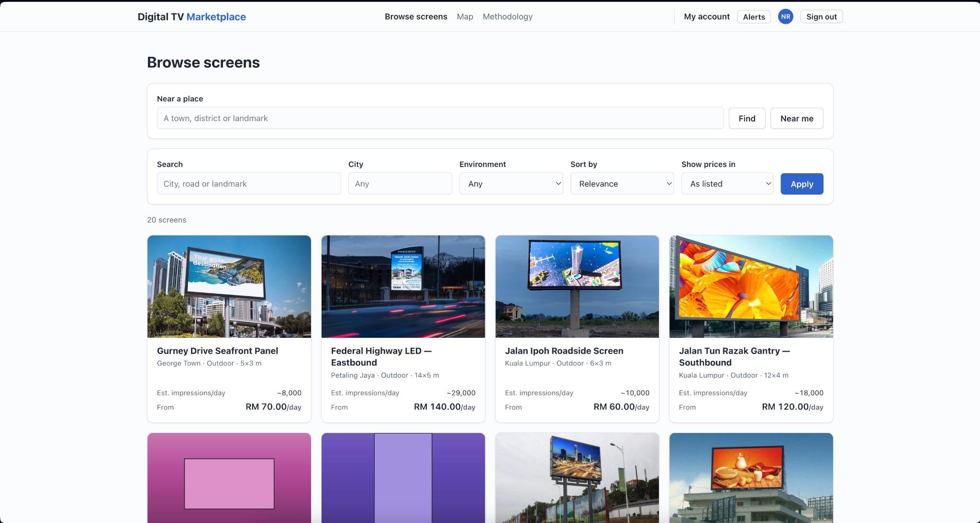Open the purple placeholder screen thumbnail

click(403, 478)
